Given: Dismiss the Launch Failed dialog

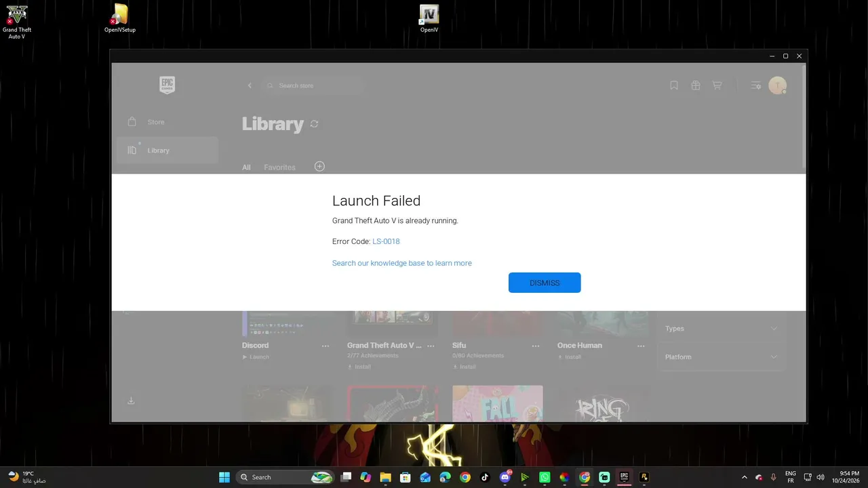Looking at the screenshot, I should (545, 283).
